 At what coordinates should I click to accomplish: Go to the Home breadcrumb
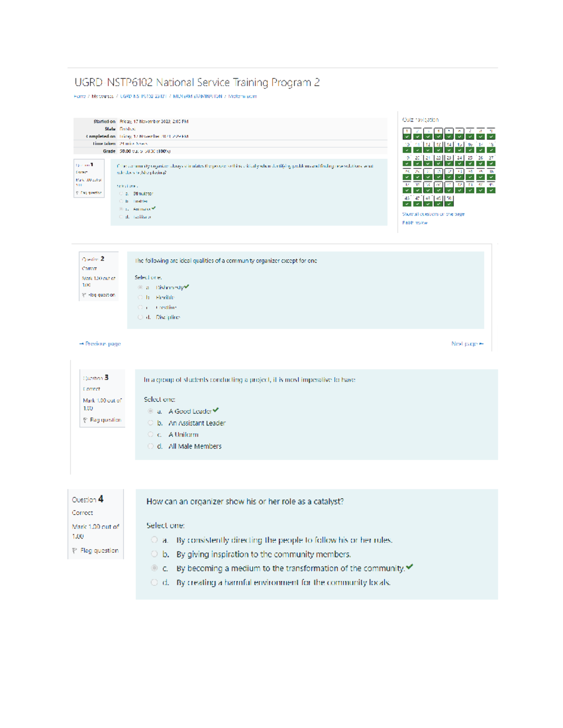click(80, 97)
